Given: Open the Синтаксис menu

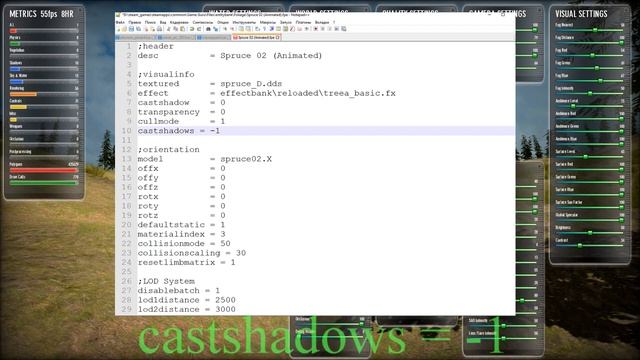Looking at the screenshot, I should (203, 22).
